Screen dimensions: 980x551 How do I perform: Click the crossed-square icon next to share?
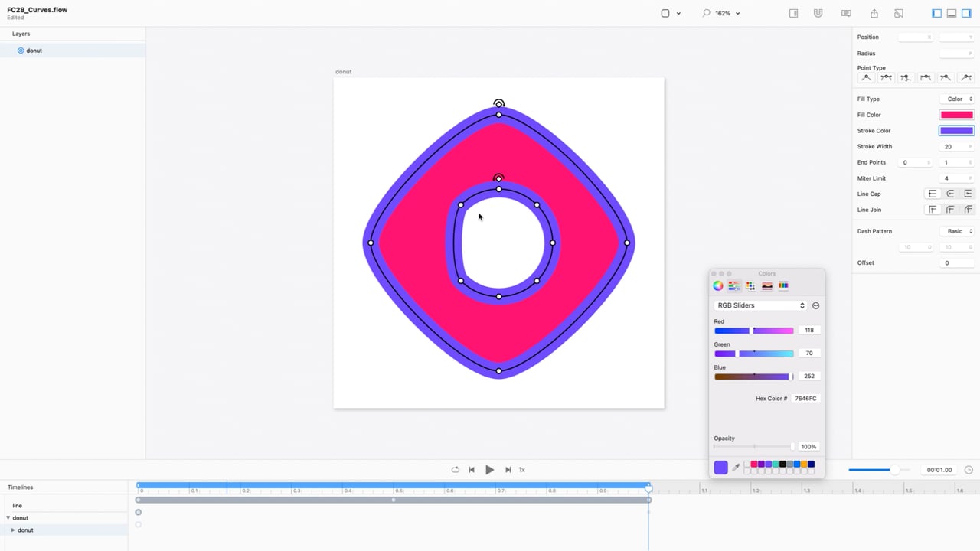coord(899,13)
